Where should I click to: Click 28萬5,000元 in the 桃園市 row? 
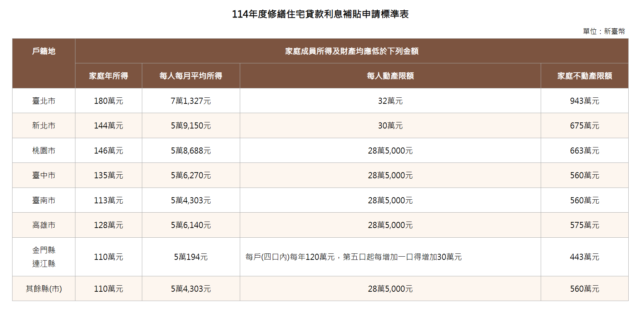[390, 151]
